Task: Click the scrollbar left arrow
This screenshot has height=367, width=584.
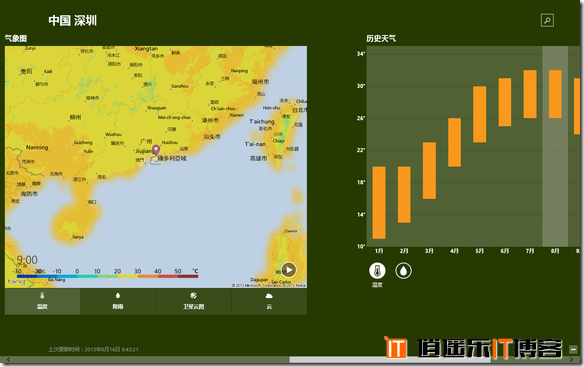Action: tap(8, 360)
